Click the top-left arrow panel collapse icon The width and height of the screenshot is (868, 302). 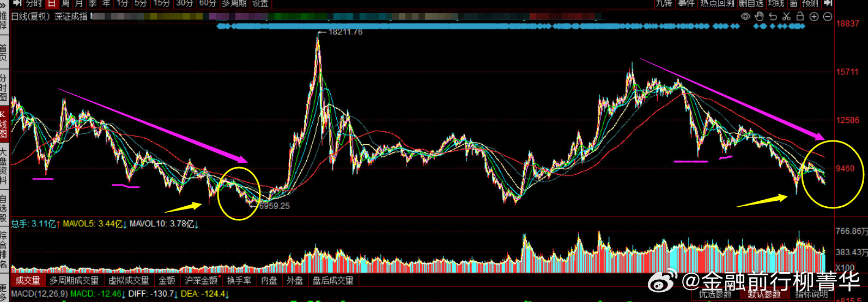click(17, 3)
